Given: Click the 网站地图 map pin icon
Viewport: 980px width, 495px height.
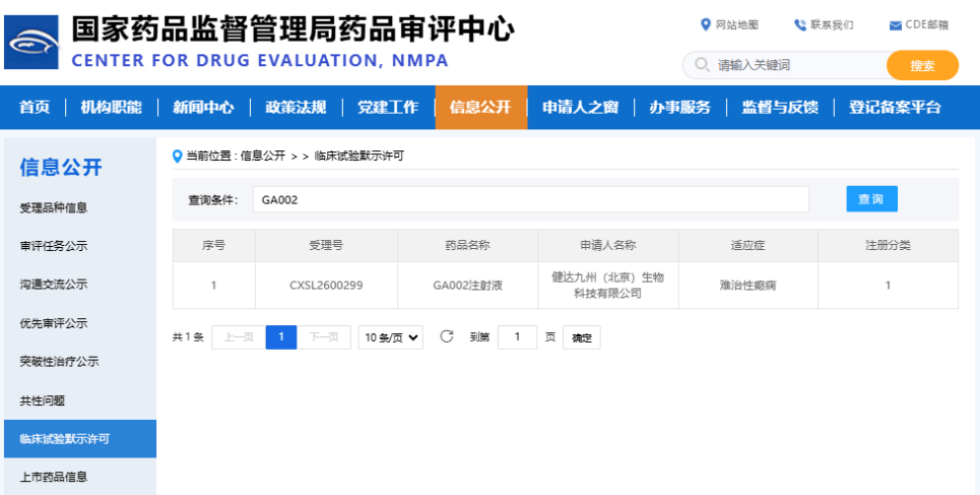Looking at the screenshot, I should tap(705, 25).
